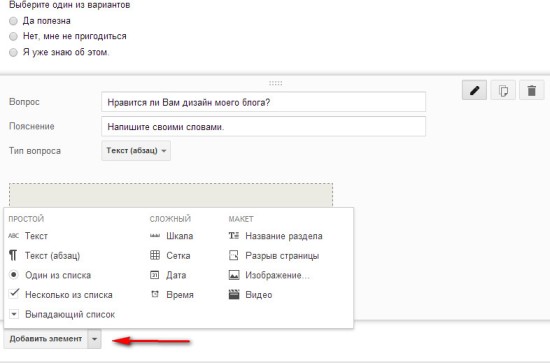Click the Добавить элемент button

pyautogui.click(x=46, y=339)
